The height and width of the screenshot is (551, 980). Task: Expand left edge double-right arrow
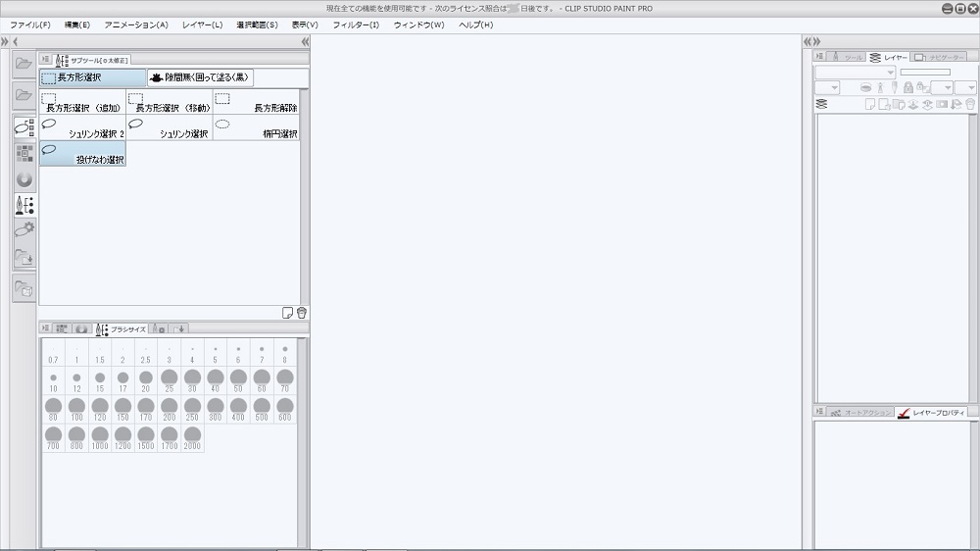coord(4,42)
